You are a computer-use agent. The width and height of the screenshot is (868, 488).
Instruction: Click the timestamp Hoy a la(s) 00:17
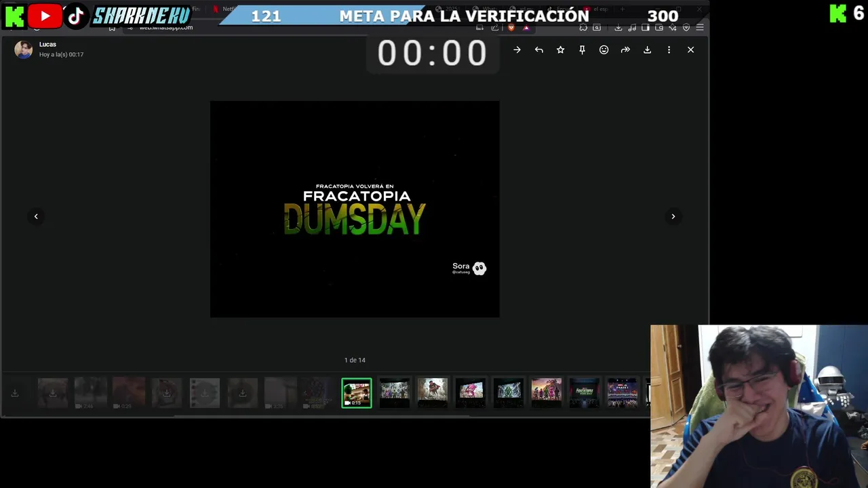tap(61, 54)
